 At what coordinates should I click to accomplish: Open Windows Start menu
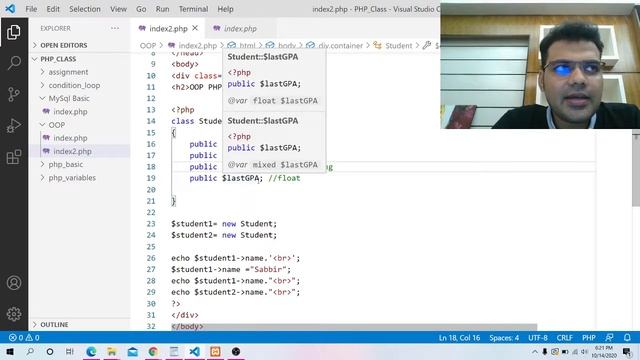pos(10,351)
